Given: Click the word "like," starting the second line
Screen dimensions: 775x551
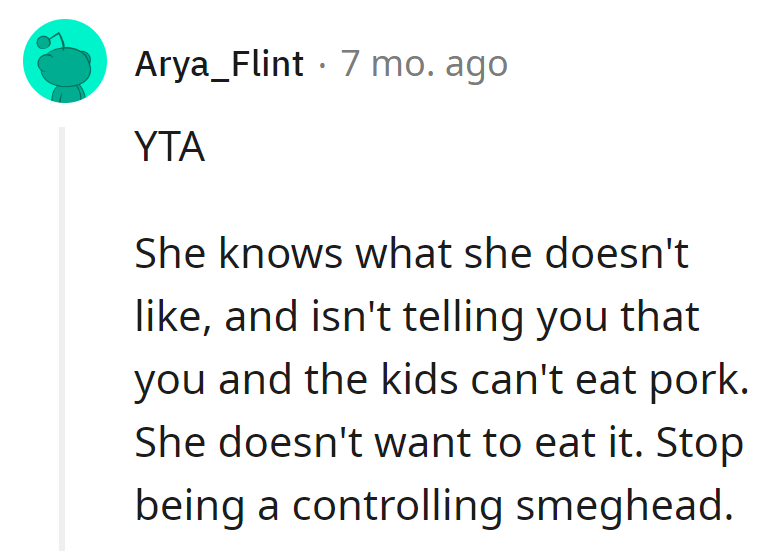Looking at the screenshot, I should coord(170,318).
